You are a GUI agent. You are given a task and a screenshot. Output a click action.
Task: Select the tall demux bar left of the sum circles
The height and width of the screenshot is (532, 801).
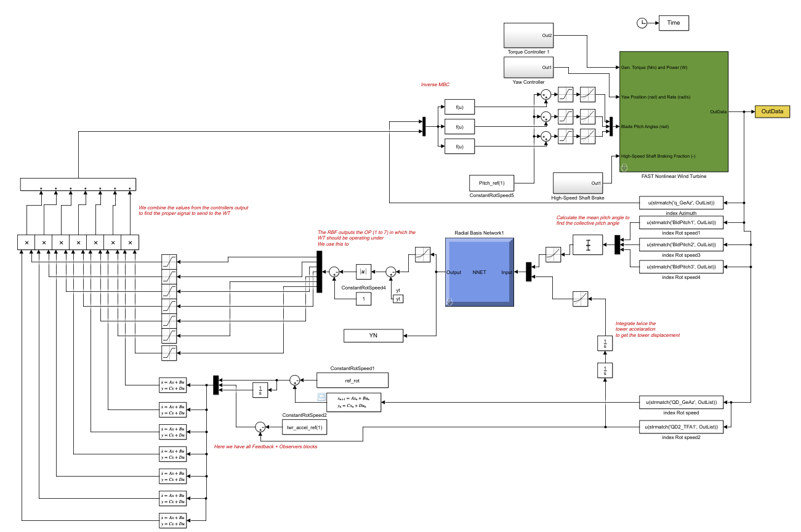319,272
